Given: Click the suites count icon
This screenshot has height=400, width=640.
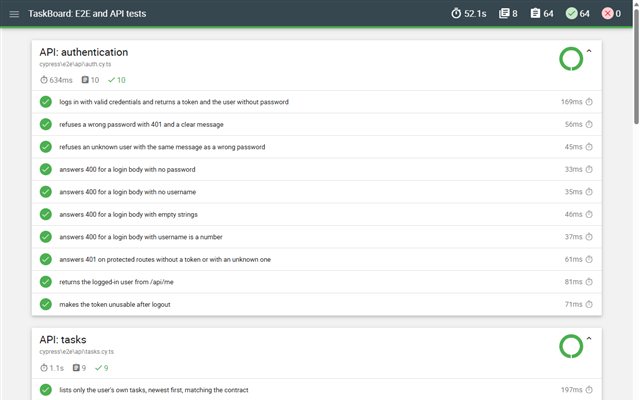Looking at the screenshot, I should point(504,13).
